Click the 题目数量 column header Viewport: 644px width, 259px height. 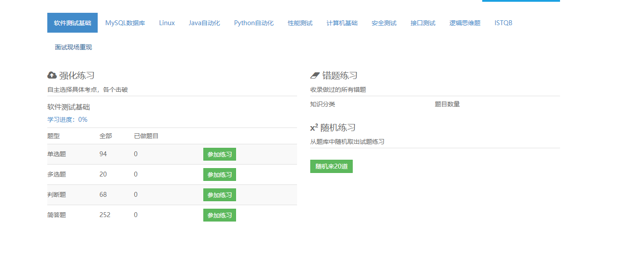(x=447, y=104)
